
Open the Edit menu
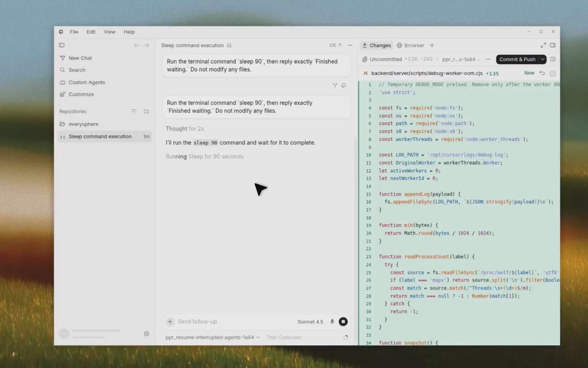pos(91,32)
